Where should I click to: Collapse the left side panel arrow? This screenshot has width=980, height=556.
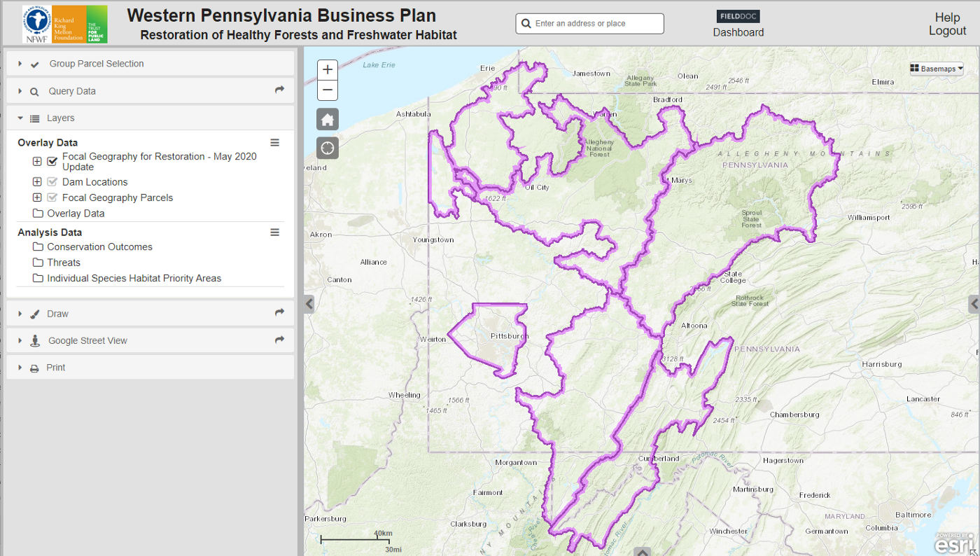tap(309, 304)
